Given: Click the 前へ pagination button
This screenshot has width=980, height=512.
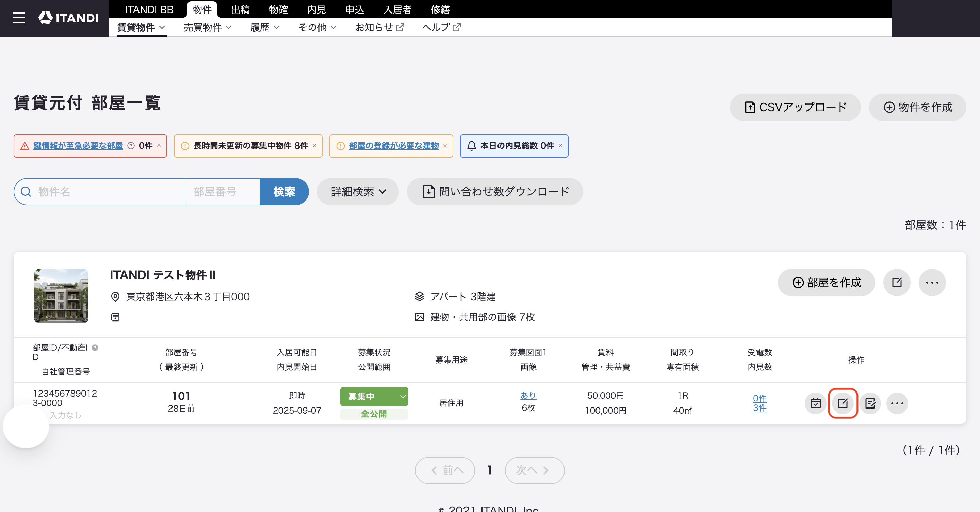Looking at the screenshot, I should [x=445, y=470].
